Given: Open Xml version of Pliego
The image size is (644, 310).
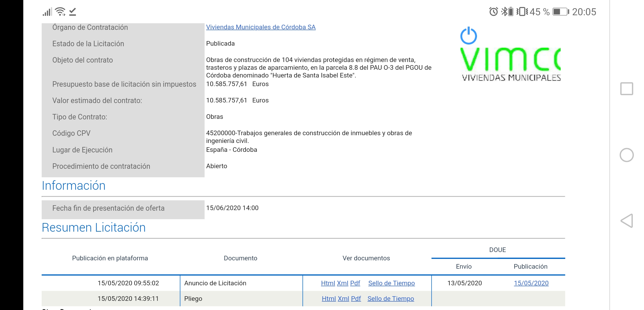Looking at the screenshot, I should pos(343,299).
